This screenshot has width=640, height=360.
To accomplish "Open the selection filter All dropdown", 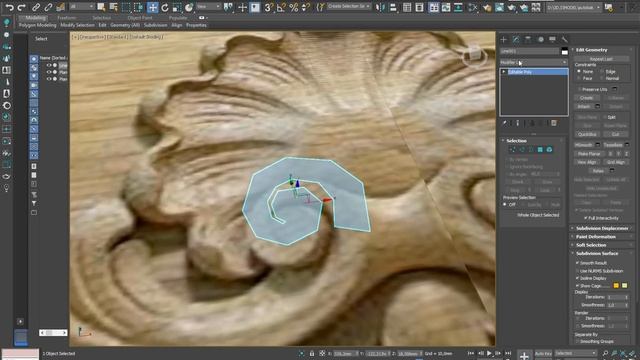I will point(81,7).
